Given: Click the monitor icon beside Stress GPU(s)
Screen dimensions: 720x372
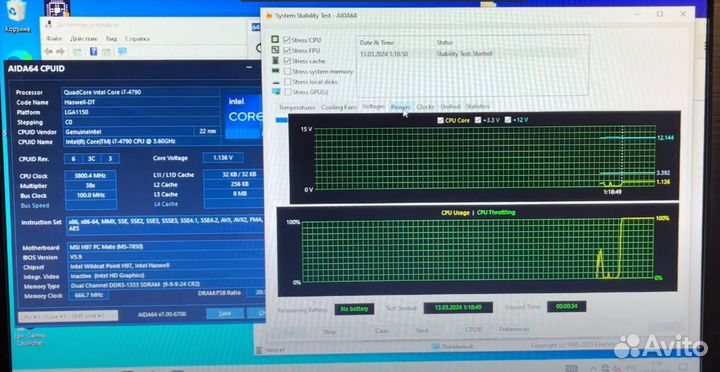Looking at the screenshot, I should coord(276,92).
